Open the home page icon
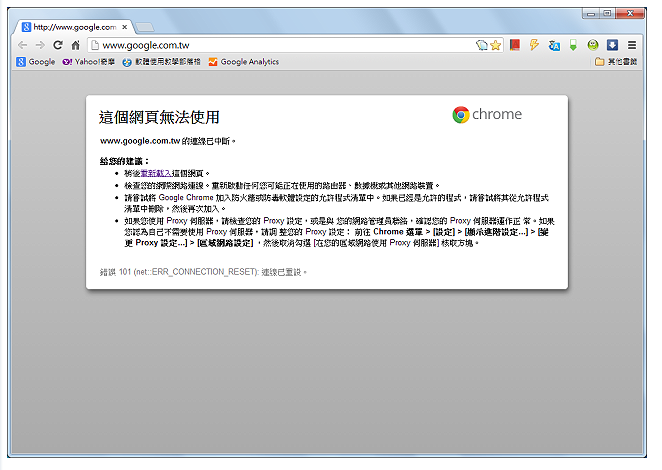 [x=76, y=45]
